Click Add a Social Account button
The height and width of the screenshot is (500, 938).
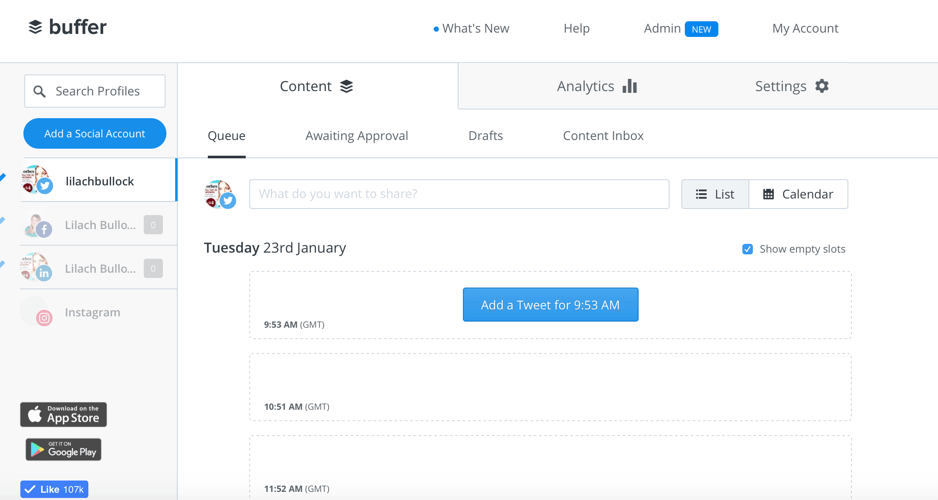[x=95, y=133]
